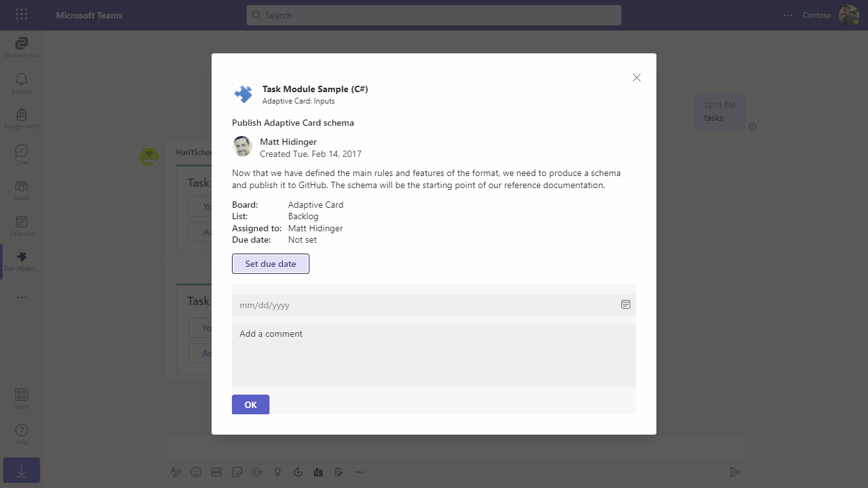Open Student Hub in the sidebar

(x=21, y=47)
